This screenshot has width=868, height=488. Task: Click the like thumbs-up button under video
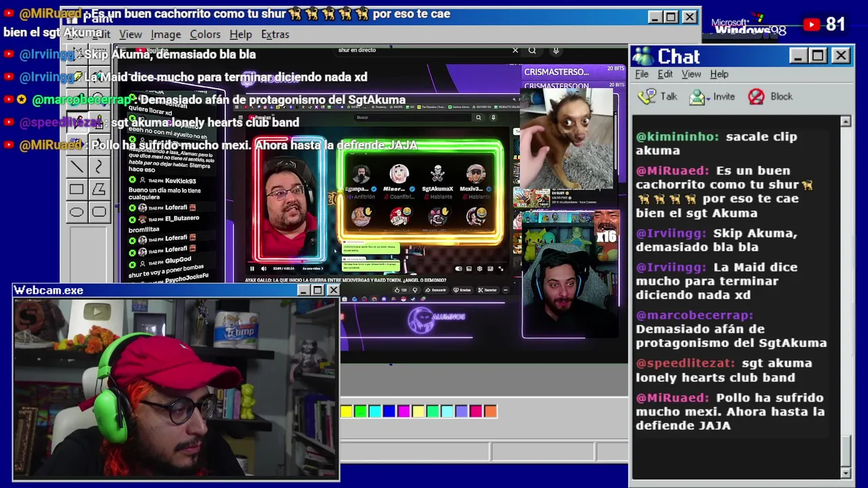[399, 290]
